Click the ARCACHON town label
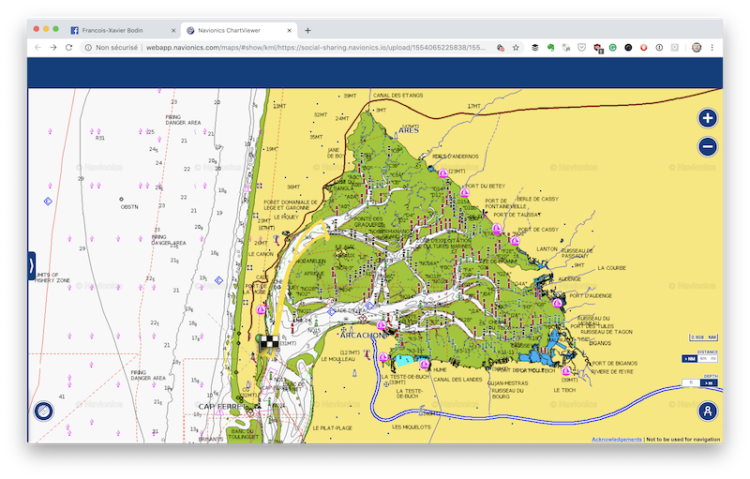 362,335
